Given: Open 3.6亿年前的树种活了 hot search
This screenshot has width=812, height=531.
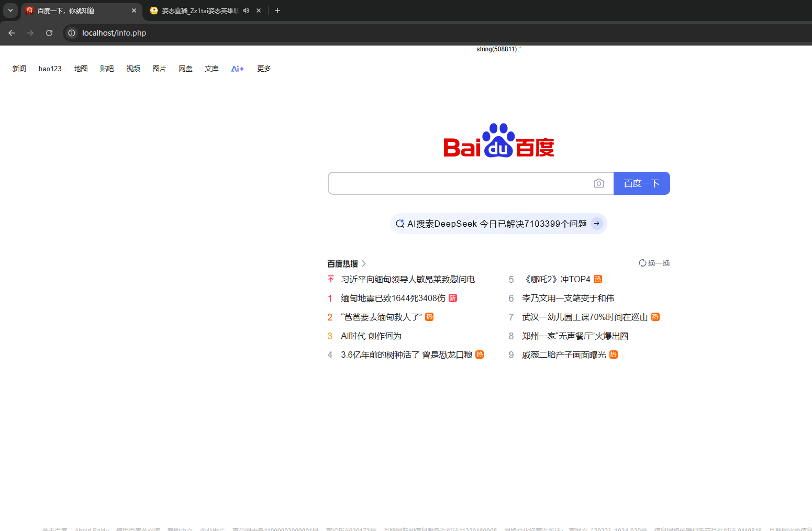Looking at the screenshot, I should click(407, 355).
